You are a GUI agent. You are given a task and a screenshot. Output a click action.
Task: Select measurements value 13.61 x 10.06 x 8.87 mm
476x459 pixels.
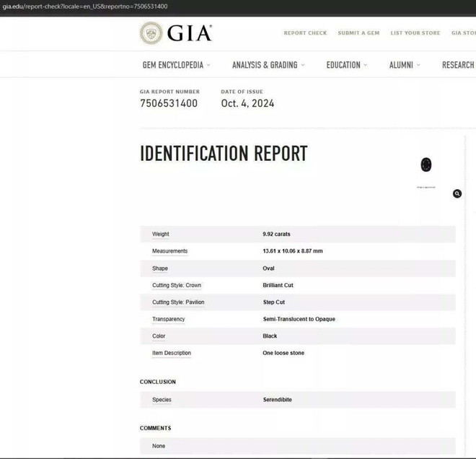pyautogui.click(x=293, y=251)
